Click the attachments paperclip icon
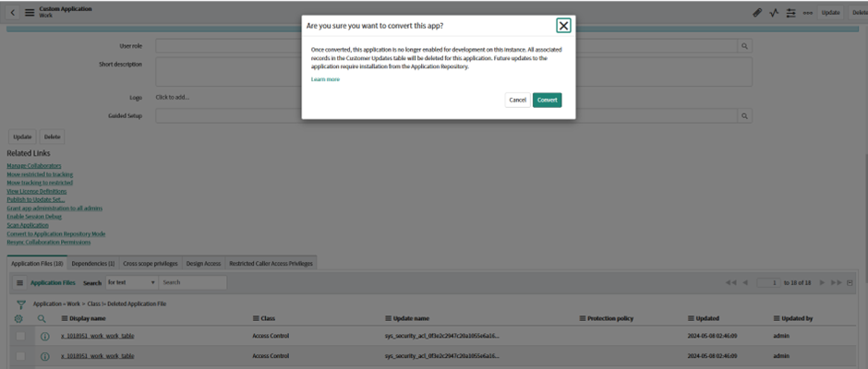 tap(756, 13)
